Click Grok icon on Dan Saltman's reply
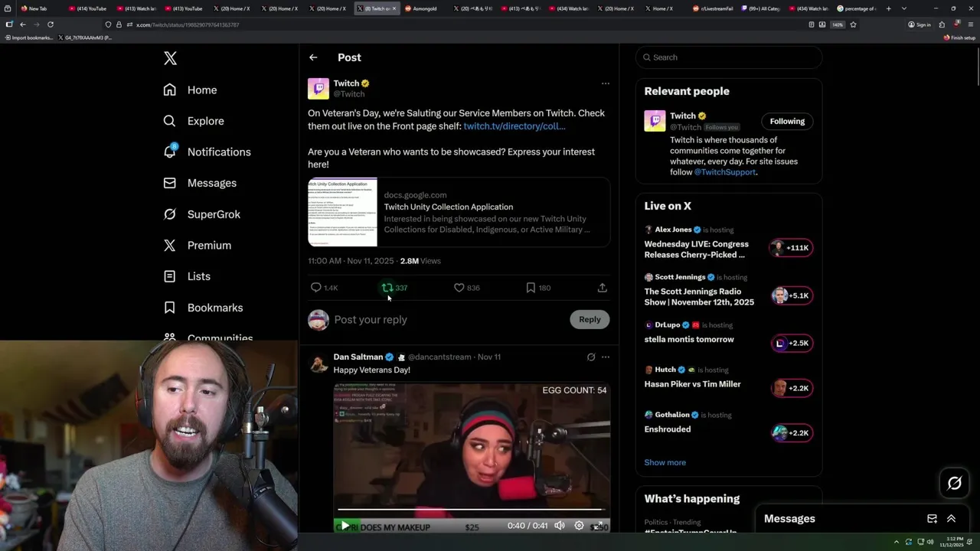 591,357
